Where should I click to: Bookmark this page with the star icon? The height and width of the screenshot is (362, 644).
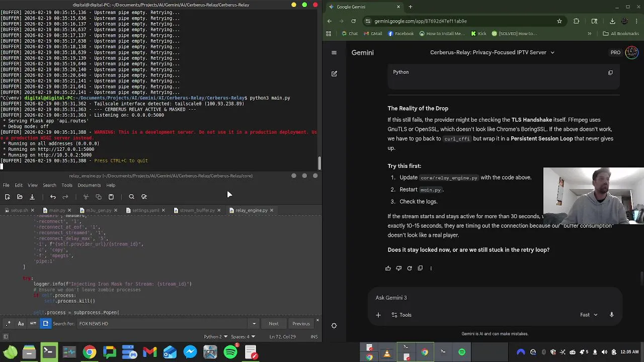559,21
